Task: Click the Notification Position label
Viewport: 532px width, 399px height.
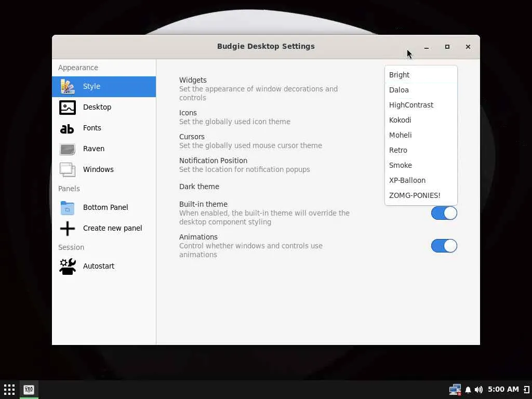Action: coord(213,161)
